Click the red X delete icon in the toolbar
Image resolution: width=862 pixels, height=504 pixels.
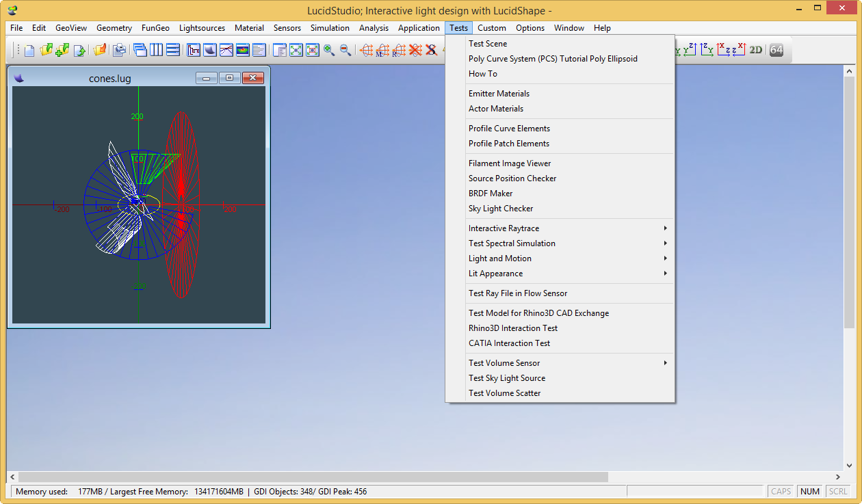(x=431, y=50)
